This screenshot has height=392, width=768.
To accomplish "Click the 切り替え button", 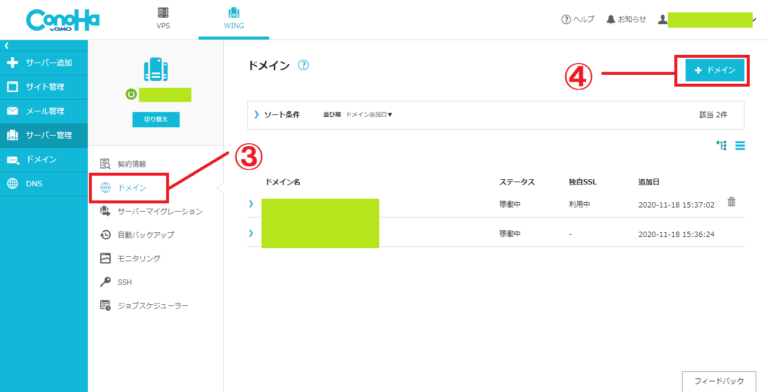I will [156, 119].
